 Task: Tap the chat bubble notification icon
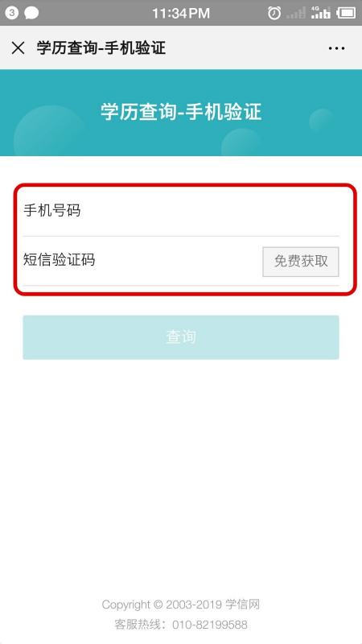(x=31, y=13)
